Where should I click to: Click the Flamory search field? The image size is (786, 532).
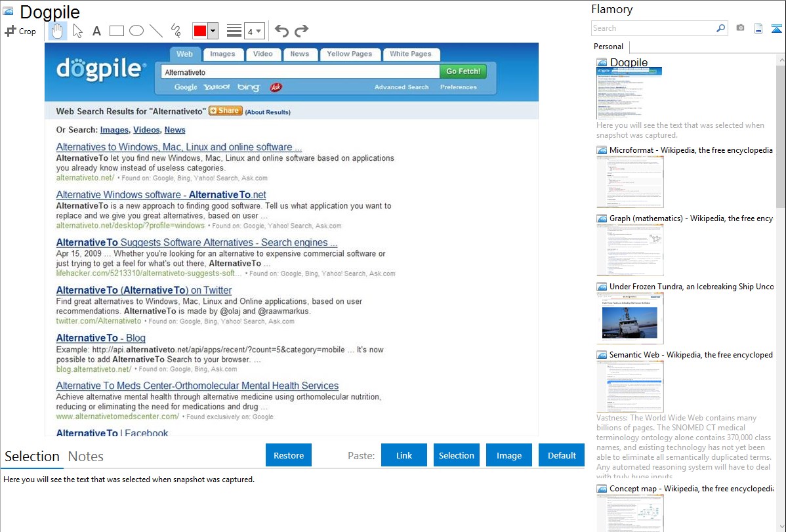point(653,28)
